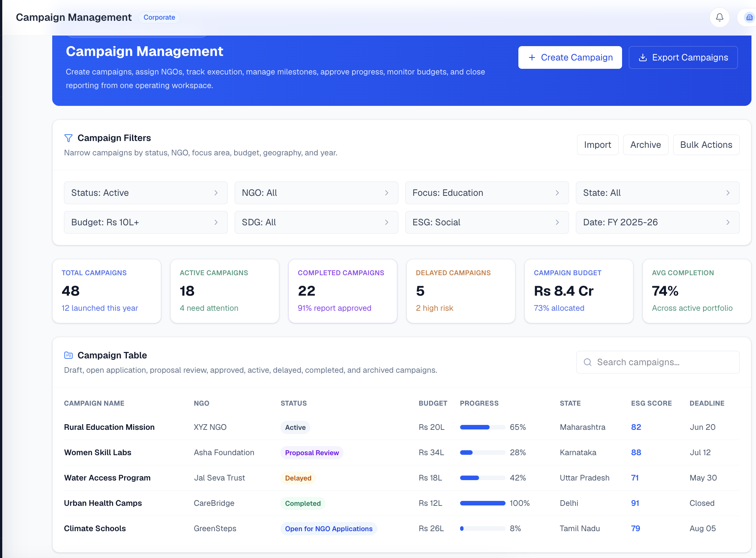The width and height of the screenshot is (756, 558).
Task: Expand the ESG: Social filter
Action: tap(487, 222)
